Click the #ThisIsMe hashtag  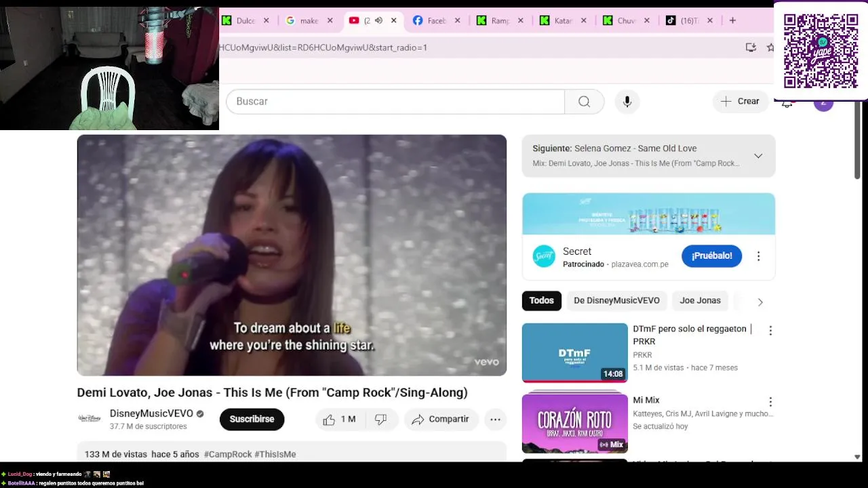[275, 454]
